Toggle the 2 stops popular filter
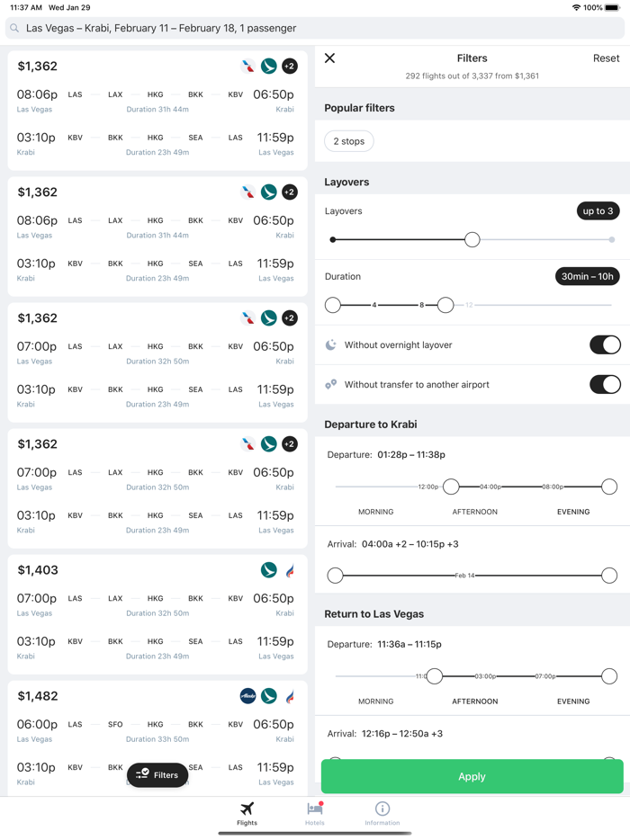The height and width of the screenshot is (840, 630). (x=351, y=140)
